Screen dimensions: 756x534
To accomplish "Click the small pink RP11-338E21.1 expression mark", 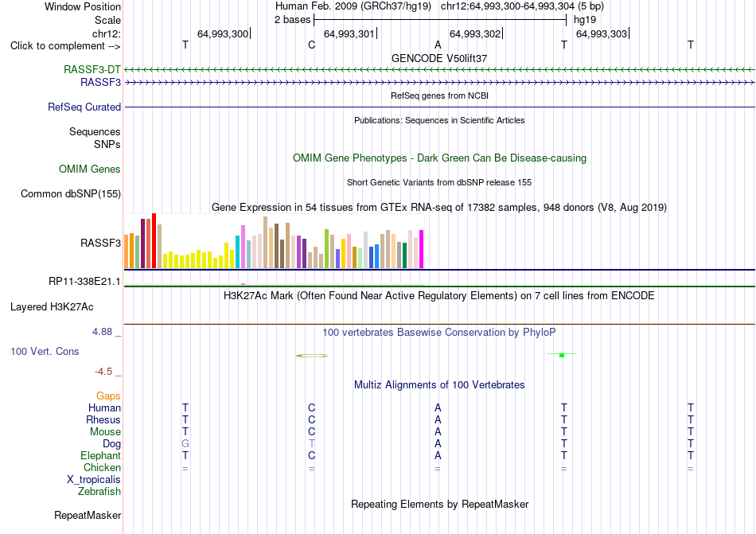I will coord(243,284).
